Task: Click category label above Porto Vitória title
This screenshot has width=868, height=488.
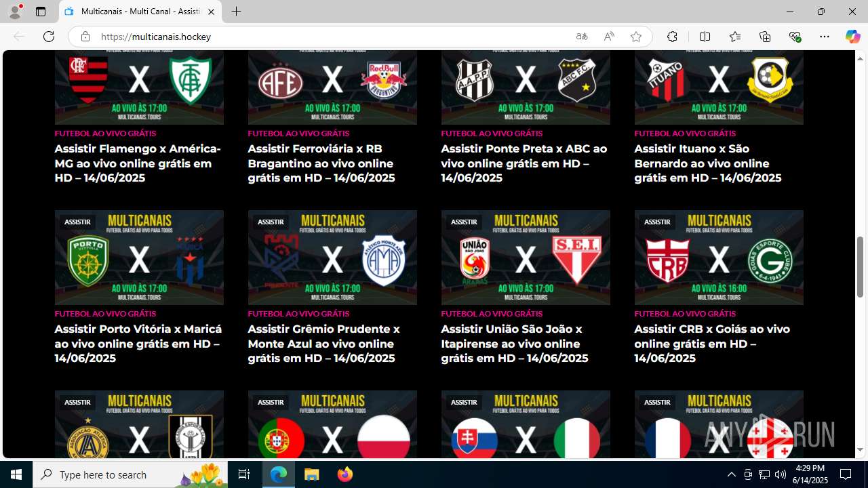Action: pyautogui.click(x=105, y=314)
